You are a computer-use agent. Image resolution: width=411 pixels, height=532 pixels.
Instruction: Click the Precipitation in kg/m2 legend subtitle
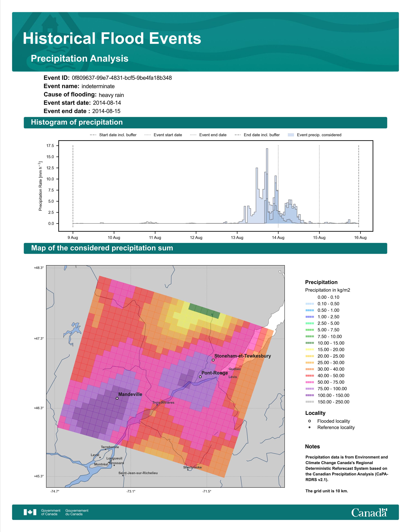coord(328,290)
